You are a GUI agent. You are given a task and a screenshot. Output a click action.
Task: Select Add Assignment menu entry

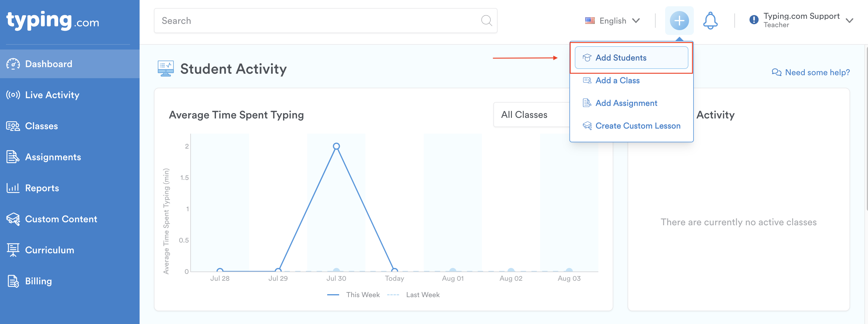626,103
